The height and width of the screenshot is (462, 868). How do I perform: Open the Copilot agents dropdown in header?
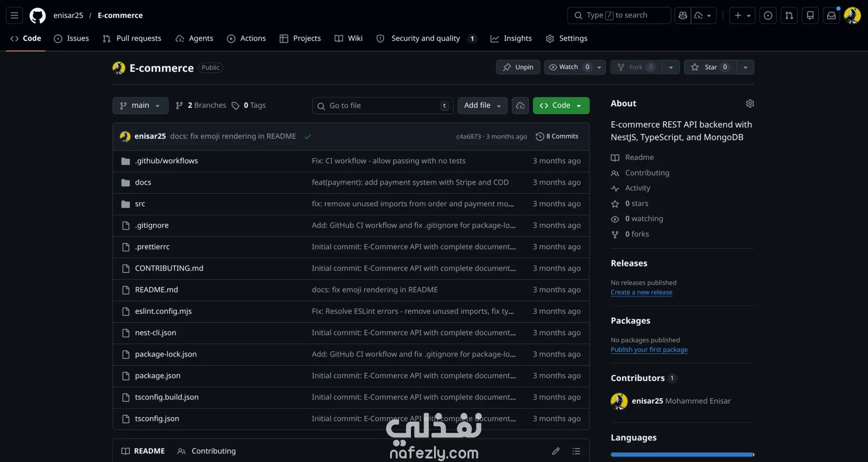pos(703,15)
